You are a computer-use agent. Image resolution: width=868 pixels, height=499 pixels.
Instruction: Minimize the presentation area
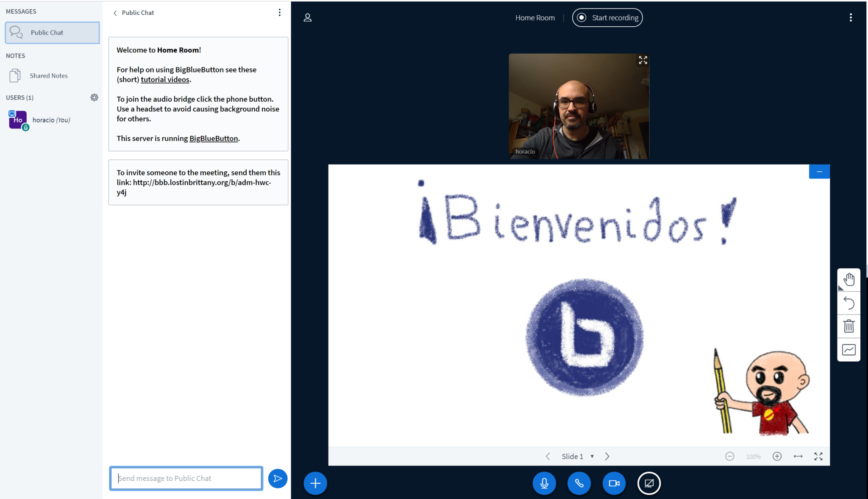[x=819, y=171]
